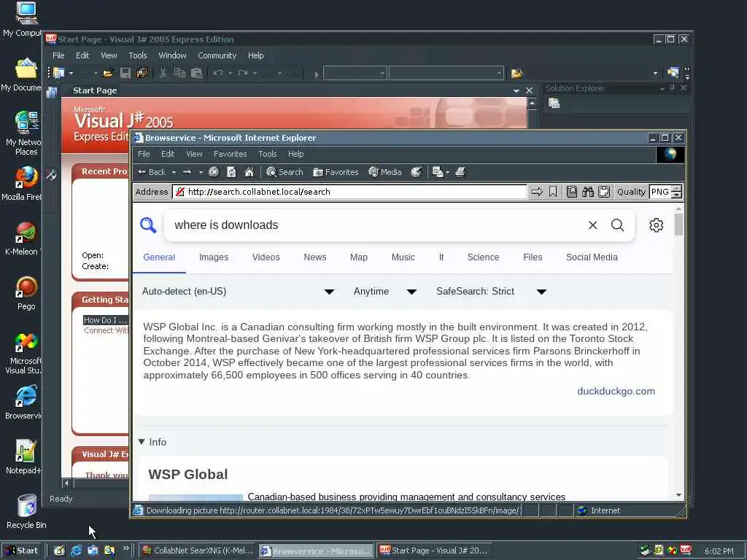Click the bookmark icon beside address bar
The image size is (747, 560).
pos(553,192)
